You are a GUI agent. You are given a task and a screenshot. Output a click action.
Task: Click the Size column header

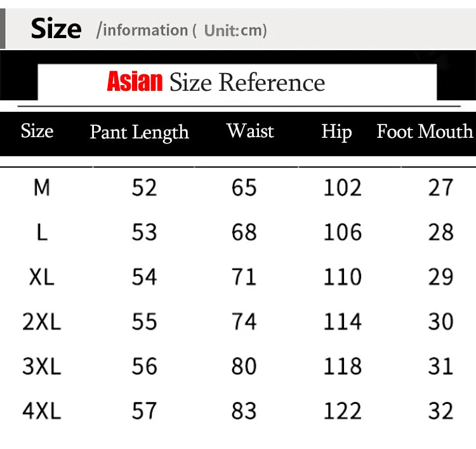pyautogui.click(x=37, y=131)
